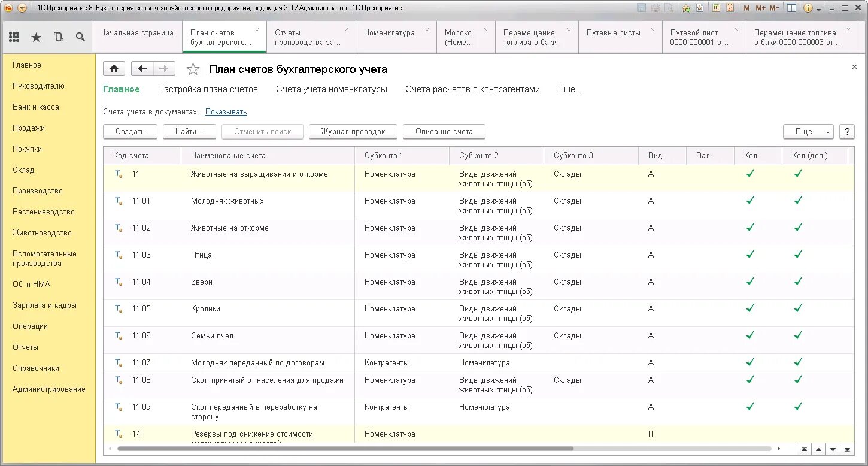Jump to last row with bottom arrow button
Image resolution: width=868 pixels, height=466 pixels.
pyautogui.click(x=847, y=449)
